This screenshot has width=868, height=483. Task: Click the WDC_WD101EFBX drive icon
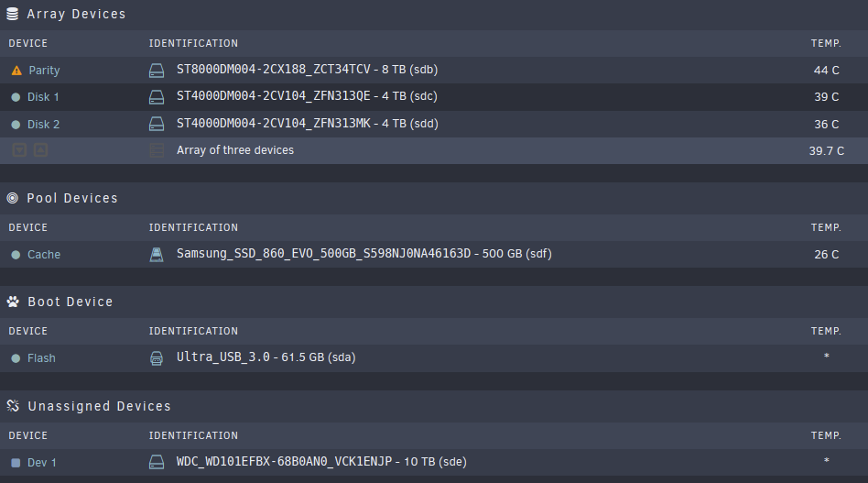click(157, 462)
